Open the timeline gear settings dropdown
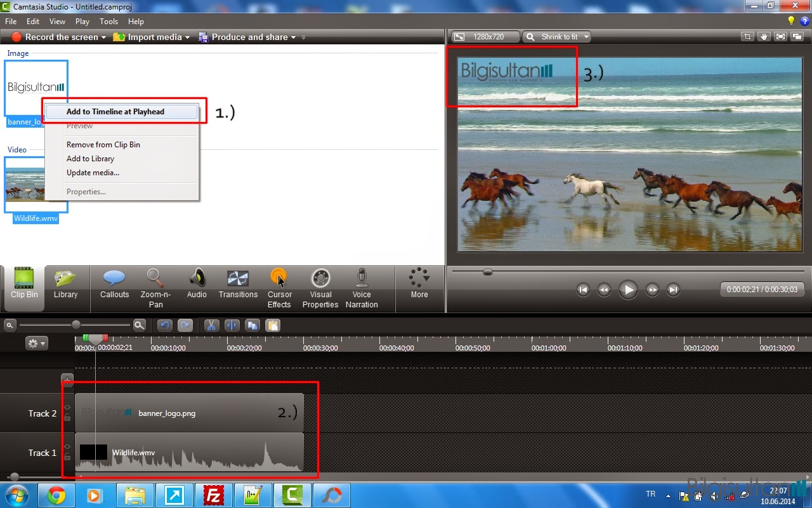The width and height of the screenshot is (812, 508). [36, 344]
